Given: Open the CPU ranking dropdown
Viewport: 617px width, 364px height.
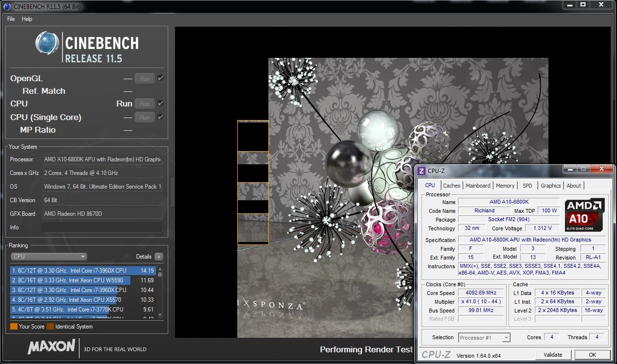Looking at the screenshot, I should point(49,257).
